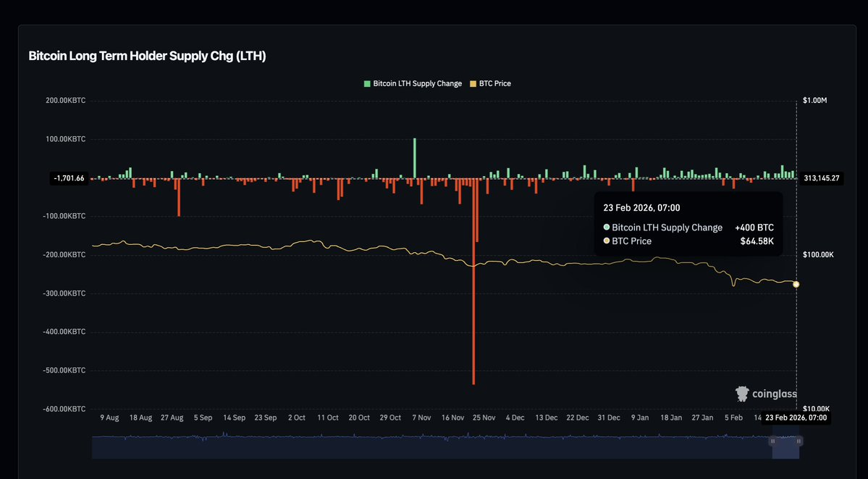
Task: Select the deepest red bar near -500K BTC
Action: click(x=473, y=290)
